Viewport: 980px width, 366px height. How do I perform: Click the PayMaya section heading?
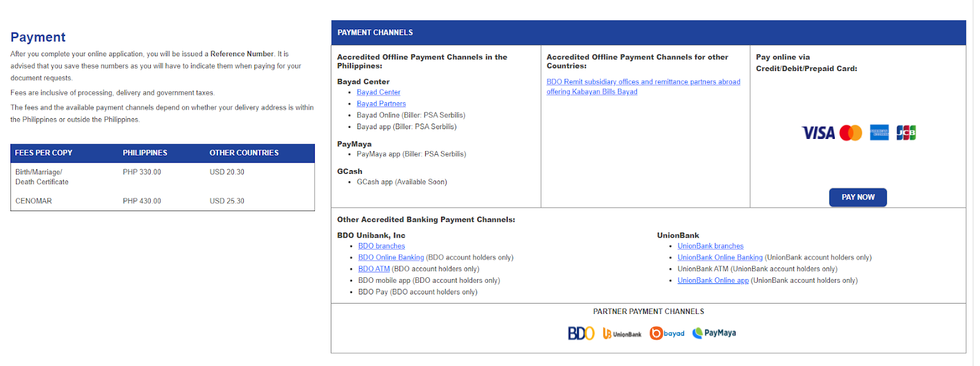[354, 144]
